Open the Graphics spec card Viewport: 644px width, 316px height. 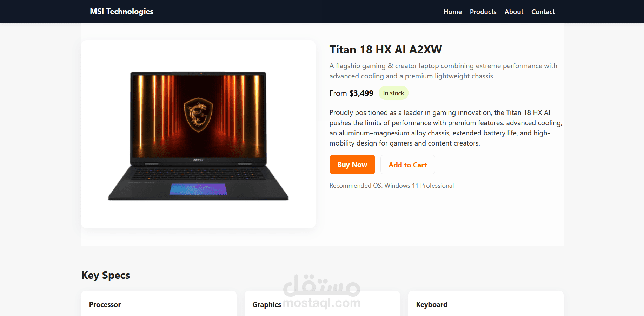(322, 303)
